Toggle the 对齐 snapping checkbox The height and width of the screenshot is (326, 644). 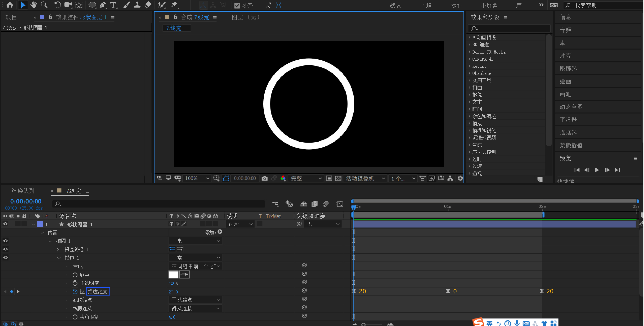point(237,5)
